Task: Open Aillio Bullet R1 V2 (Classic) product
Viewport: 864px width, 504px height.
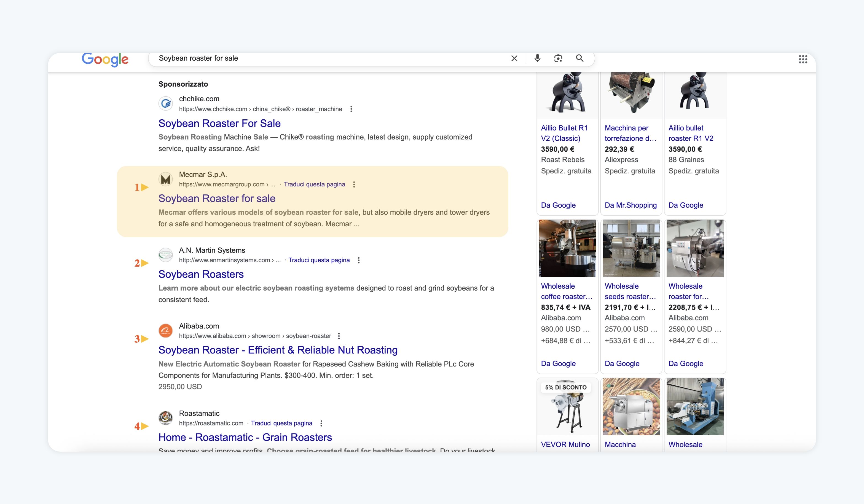Action: pyautogui.click(x=564, y=133)
